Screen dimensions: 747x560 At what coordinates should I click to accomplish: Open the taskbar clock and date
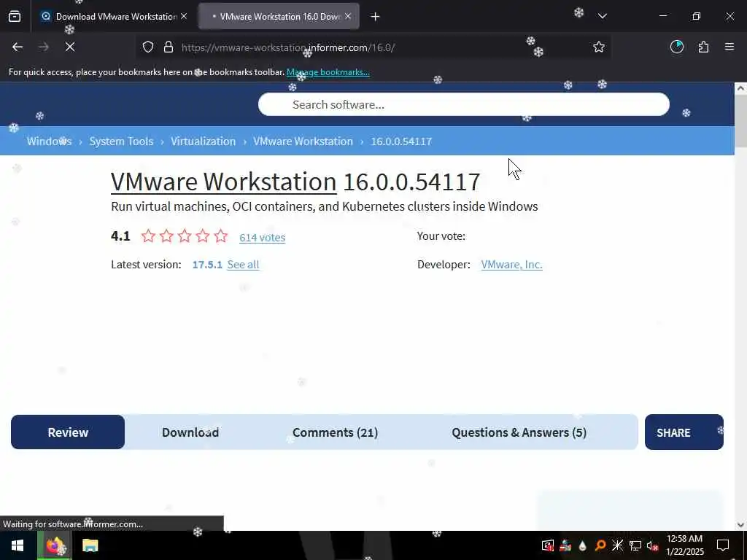click(684, 545)
